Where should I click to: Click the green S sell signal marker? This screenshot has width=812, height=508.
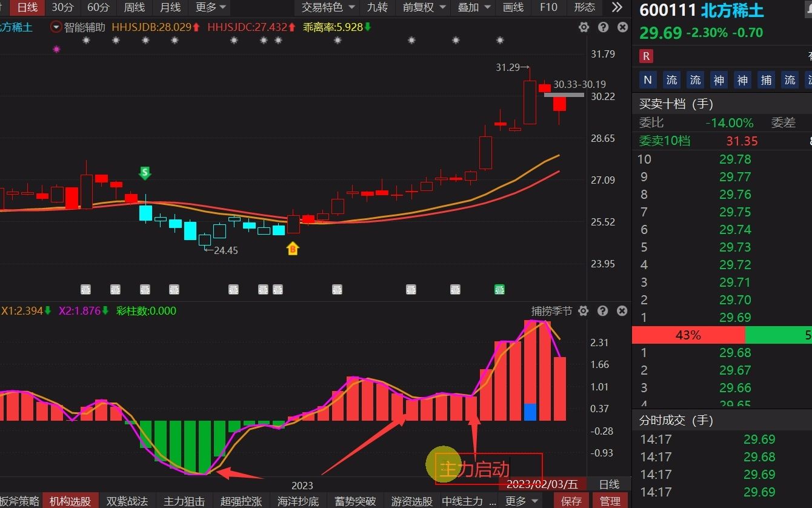coord(144,173)
